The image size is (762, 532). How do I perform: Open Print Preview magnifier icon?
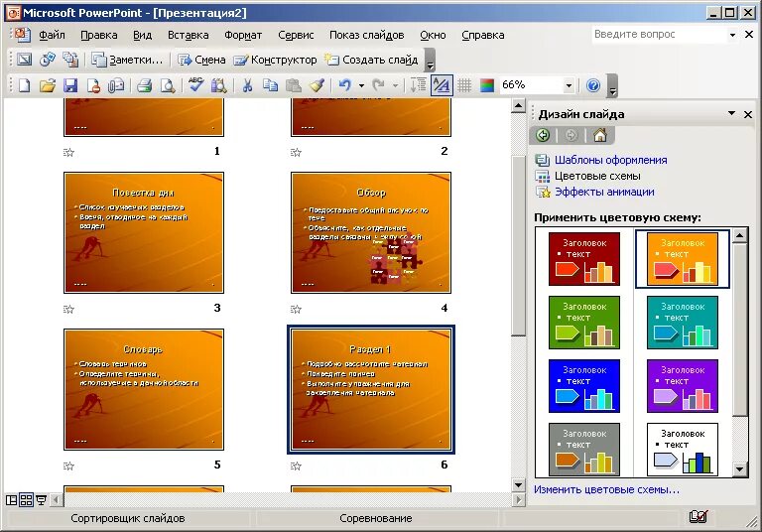(x=168, y=85)
